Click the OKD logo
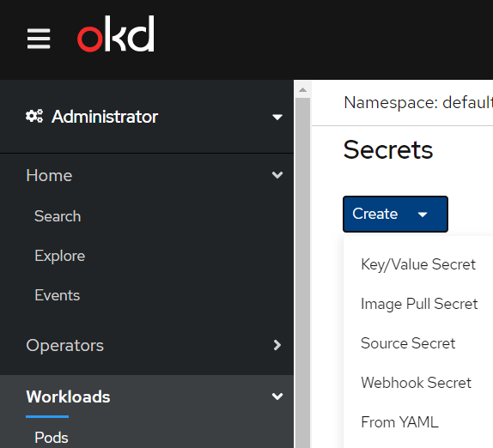The image size is (493, 448). 116,33
